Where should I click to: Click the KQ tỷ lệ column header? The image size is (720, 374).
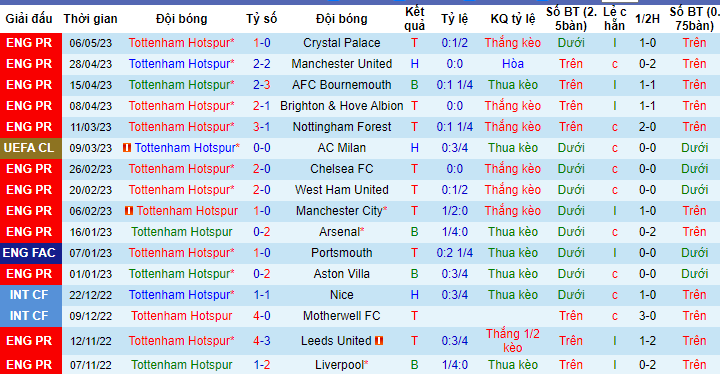(513, 19)
